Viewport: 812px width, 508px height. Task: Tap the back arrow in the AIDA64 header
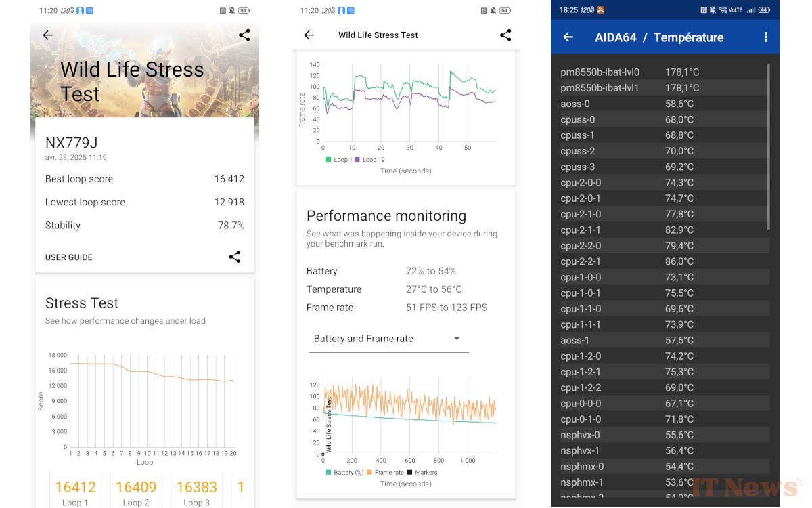pyautogui.click(x=568, y=37)
